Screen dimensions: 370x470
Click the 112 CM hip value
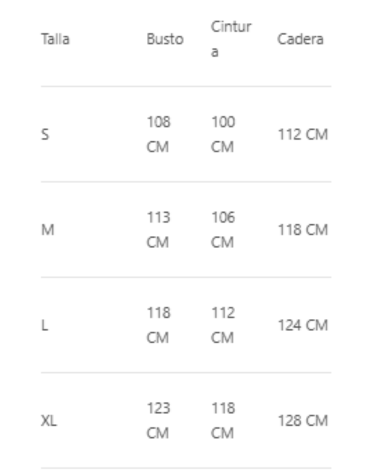303,134
